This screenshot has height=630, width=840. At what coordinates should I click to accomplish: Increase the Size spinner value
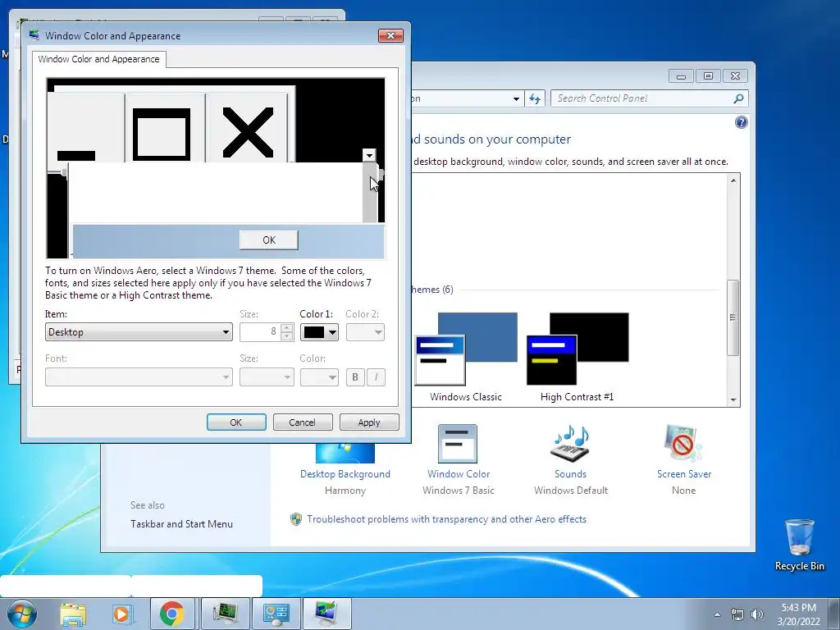pos(286,328)
